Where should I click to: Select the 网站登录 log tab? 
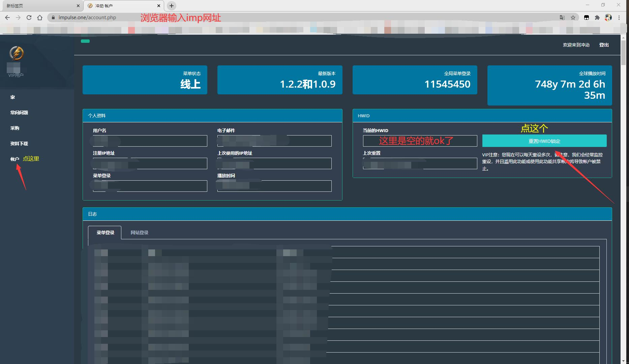coord(140,233)
